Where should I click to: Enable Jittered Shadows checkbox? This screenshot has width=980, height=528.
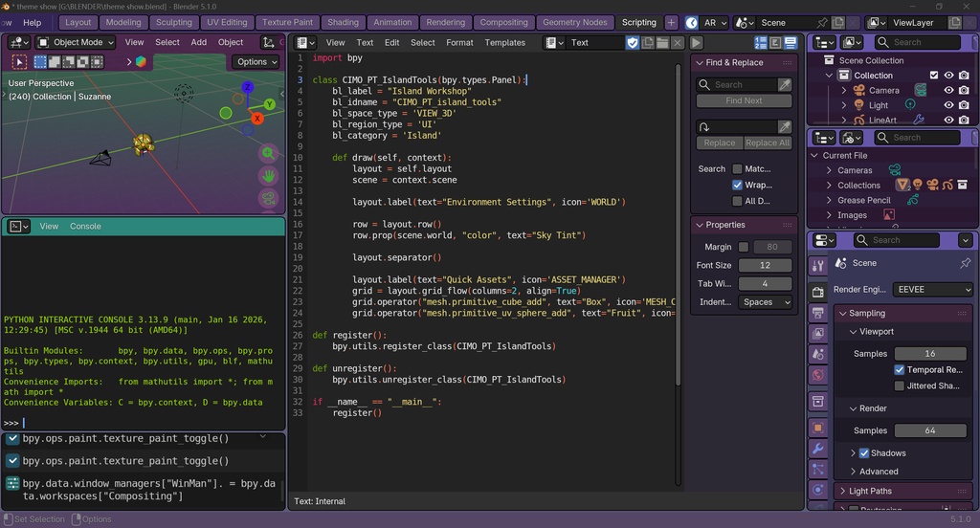pyautogui.click(x=900, y=386)
